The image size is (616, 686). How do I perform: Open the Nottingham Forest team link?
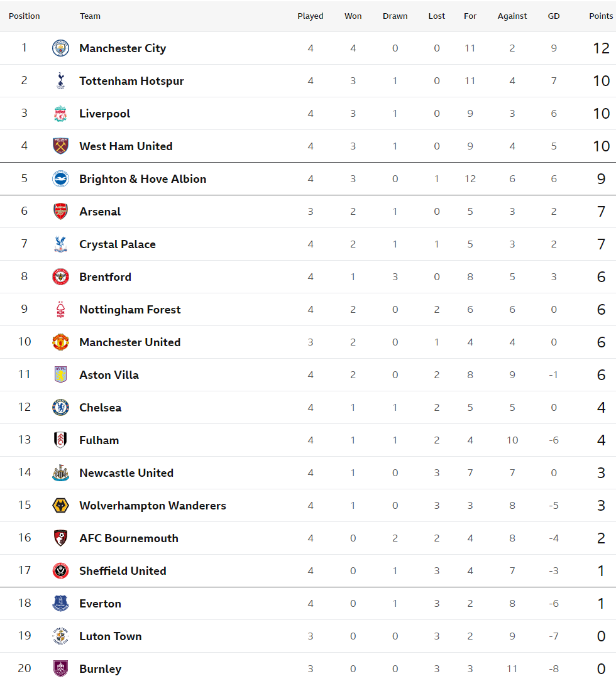(x=130, y=310)
